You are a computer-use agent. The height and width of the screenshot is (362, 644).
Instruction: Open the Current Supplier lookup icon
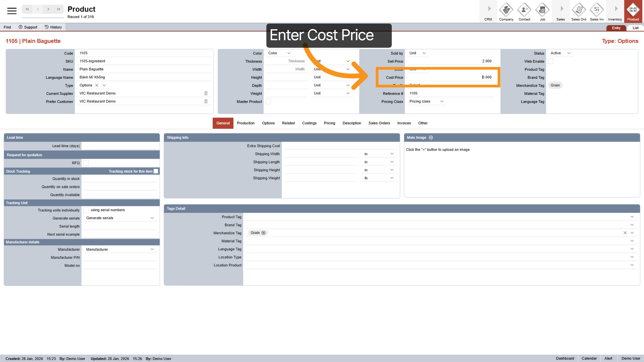pos(206,93)
